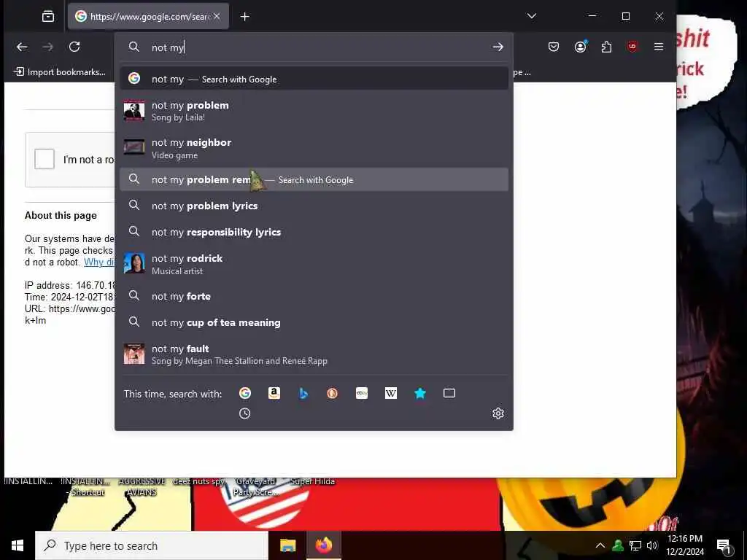747x560 pixels.
Task: Search this time with Wikipedia icon
Action: pyautogui.click(x=391, y=393)
